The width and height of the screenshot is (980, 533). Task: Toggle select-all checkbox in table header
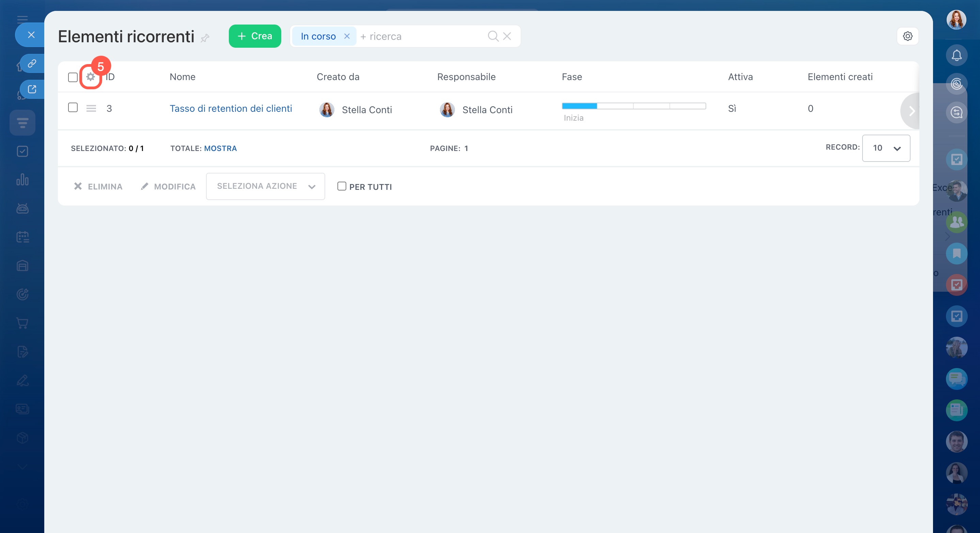(73, 77)
